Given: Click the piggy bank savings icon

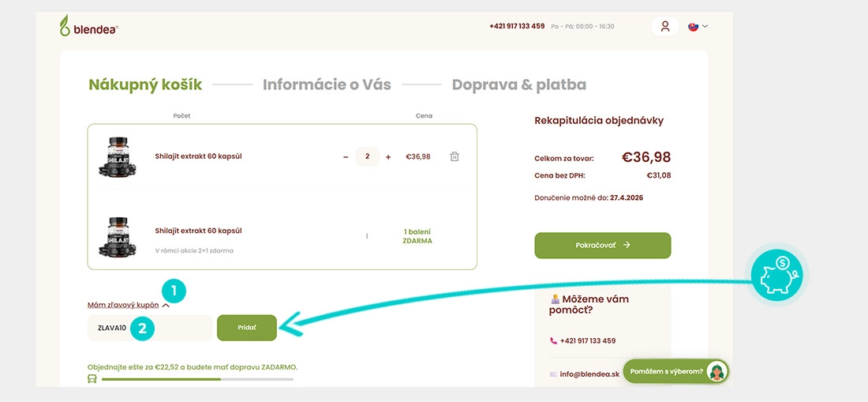Looking at the screenshot, I should (x=776, y=275).
